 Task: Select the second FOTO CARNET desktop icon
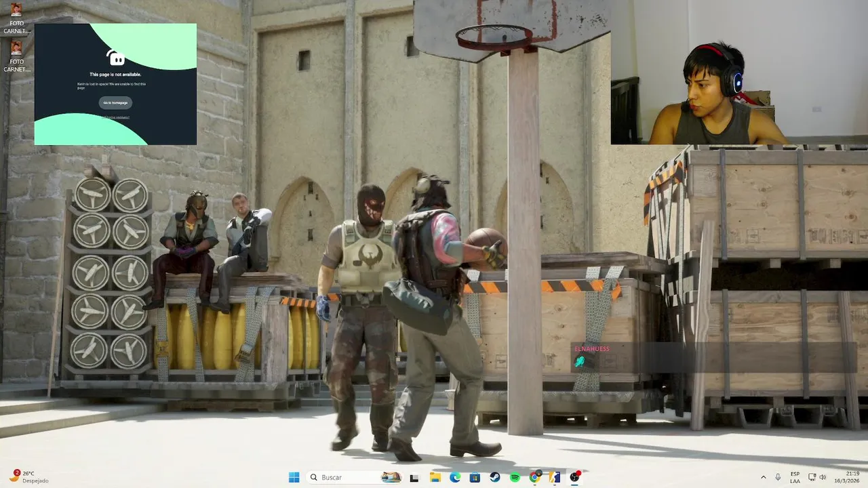16,56
